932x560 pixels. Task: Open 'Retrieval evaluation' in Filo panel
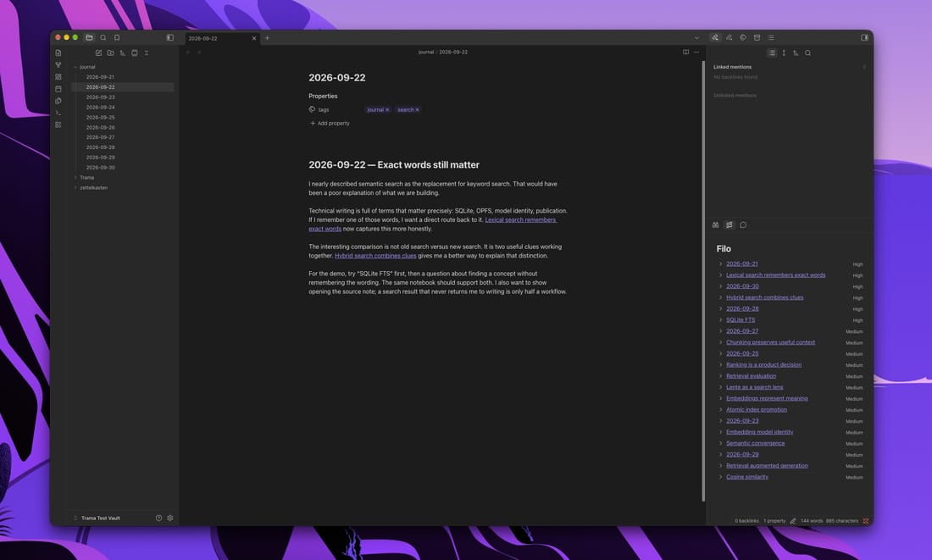751,375
